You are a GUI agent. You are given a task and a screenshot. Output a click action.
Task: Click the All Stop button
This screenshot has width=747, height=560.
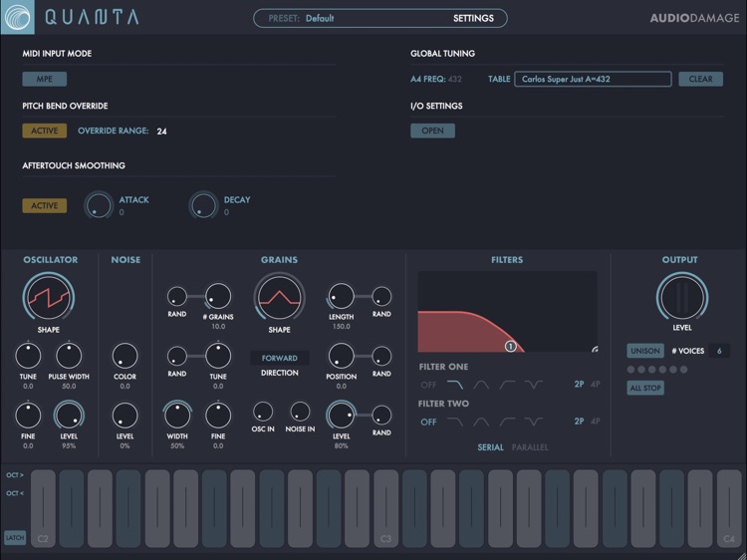pyautogui.click(x=645, y=388)
